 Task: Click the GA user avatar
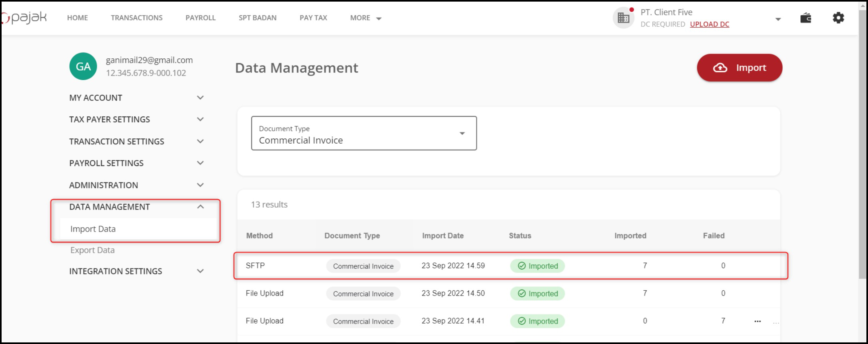click(83, 66)
